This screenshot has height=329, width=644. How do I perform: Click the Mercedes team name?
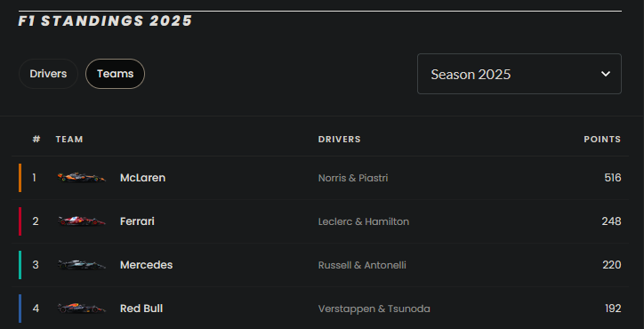pyautogui.click(x=146, y=265)
